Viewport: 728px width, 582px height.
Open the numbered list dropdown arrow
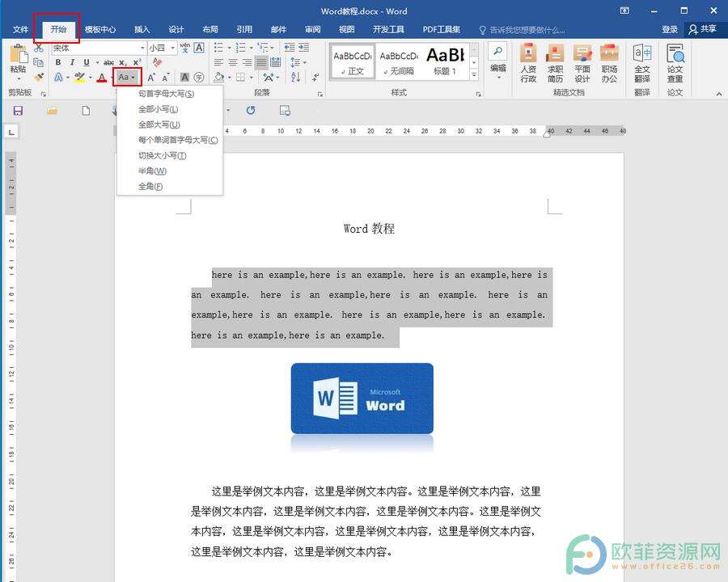point(252,48)
